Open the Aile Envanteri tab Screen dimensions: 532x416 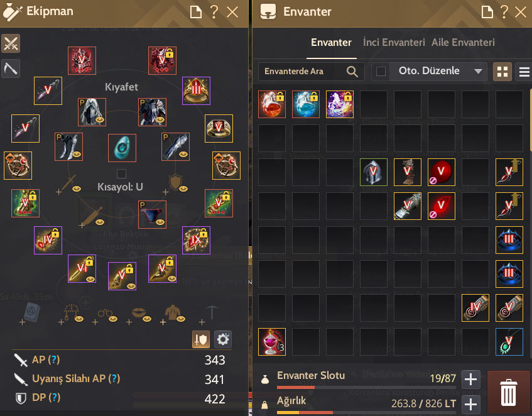[x=463, y=42]
